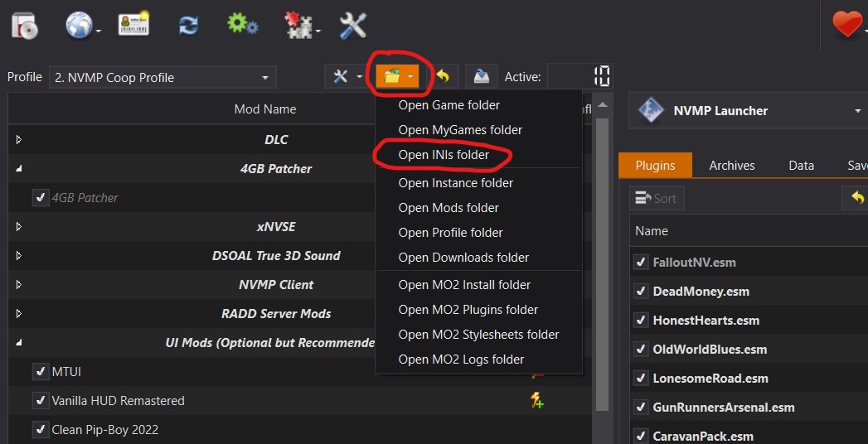This screenshot has width=868, height=444.
Task: Open the Nexus globe icon
Action: pyautogui.click(x=79, y=25)
